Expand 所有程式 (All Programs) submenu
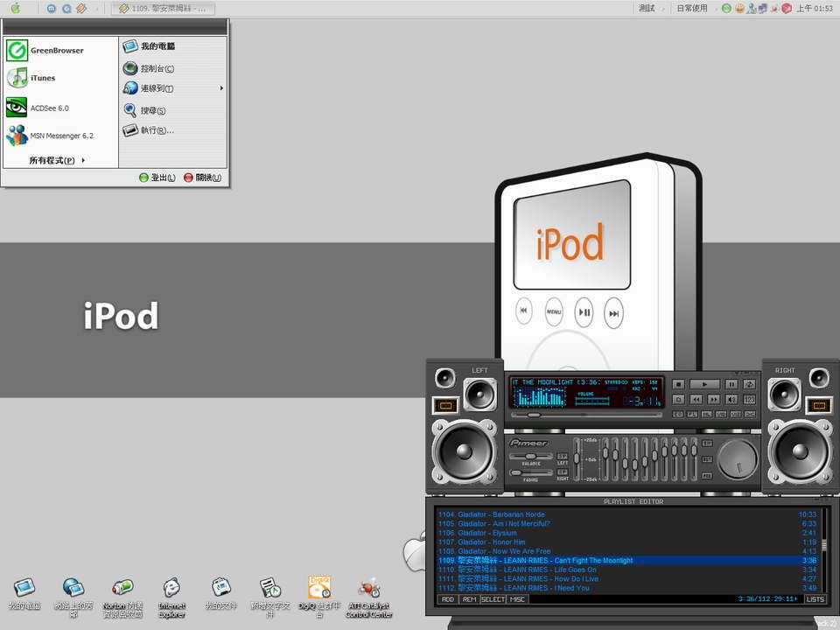 (x=57, y=160)
